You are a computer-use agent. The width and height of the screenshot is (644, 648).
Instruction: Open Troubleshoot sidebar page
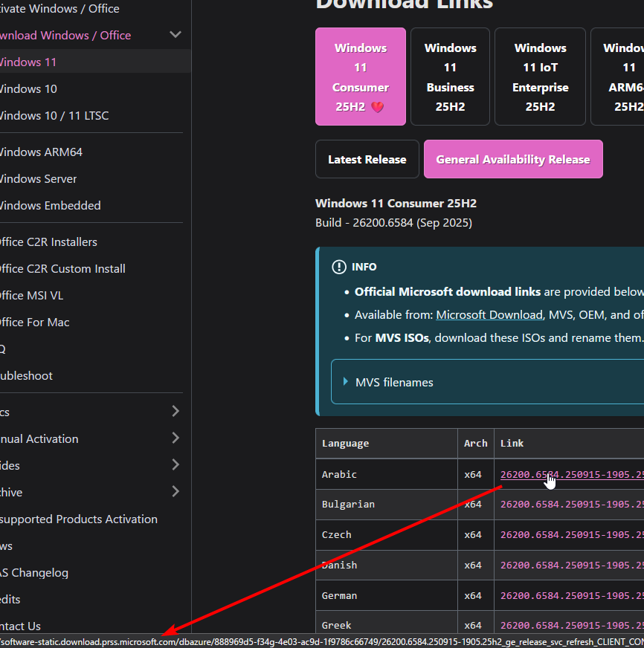[26, 376]
